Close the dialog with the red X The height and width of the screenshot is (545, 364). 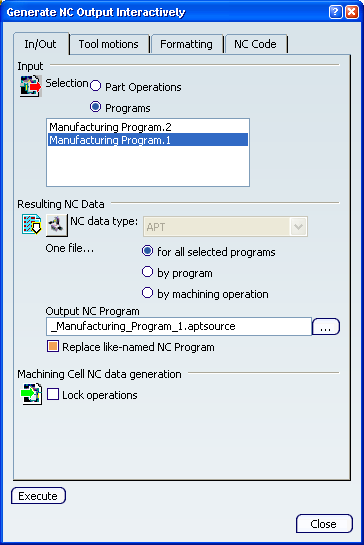pyautogui.click(x=352, y=12)
